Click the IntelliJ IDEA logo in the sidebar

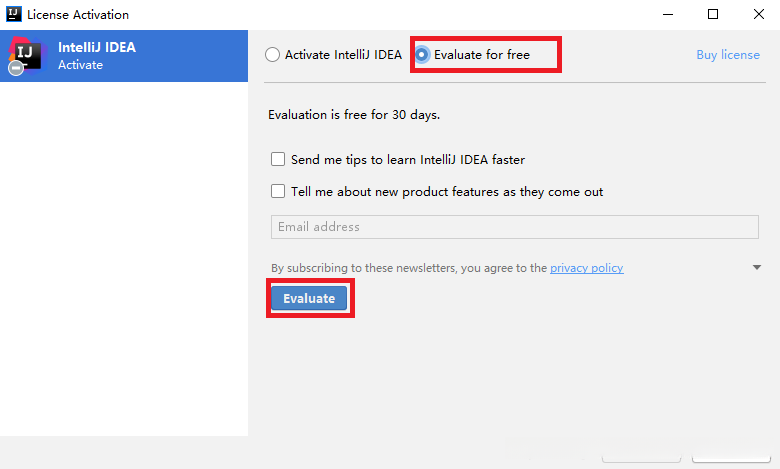coord(28,54)
